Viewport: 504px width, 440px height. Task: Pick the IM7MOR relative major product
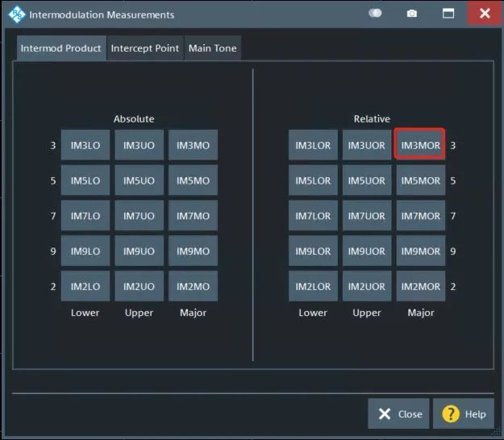point(420,216)
